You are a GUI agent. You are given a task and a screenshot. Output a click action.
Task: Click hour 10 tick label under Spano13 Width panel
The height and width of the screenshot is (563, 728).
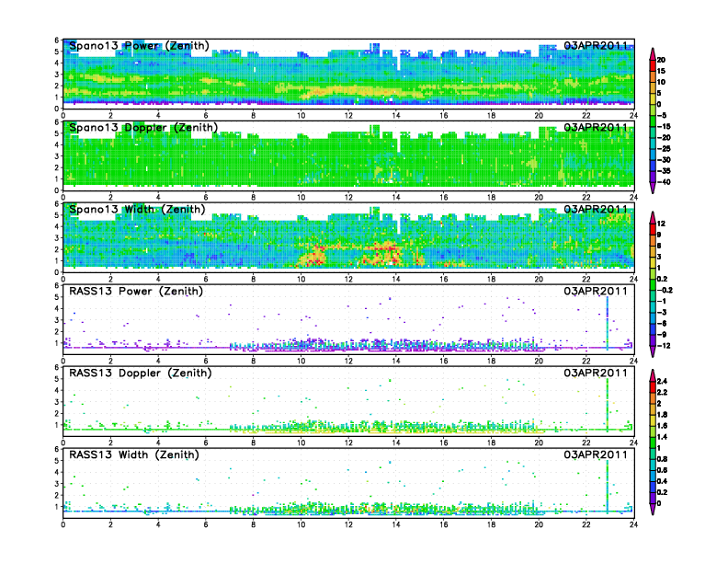[301, 279]
